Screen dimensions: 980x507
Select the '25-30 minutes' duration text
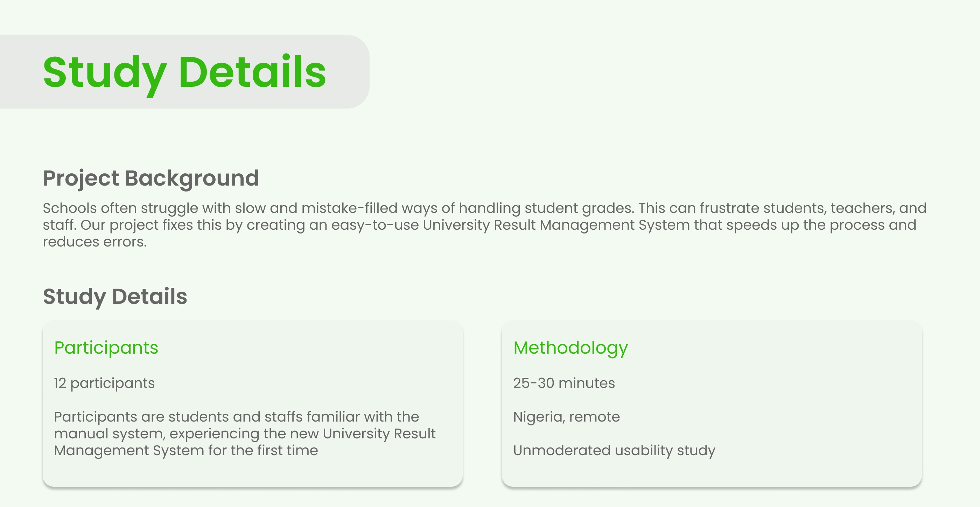click(x=564, y=383)
